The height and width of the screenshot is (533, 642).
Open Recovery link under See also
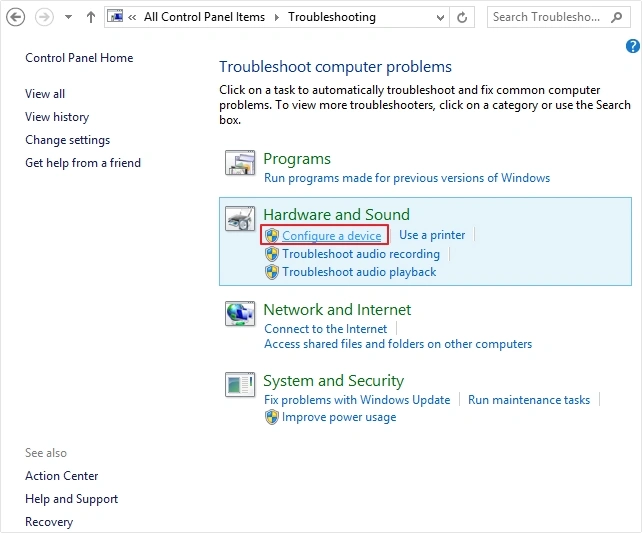[49, 522]
